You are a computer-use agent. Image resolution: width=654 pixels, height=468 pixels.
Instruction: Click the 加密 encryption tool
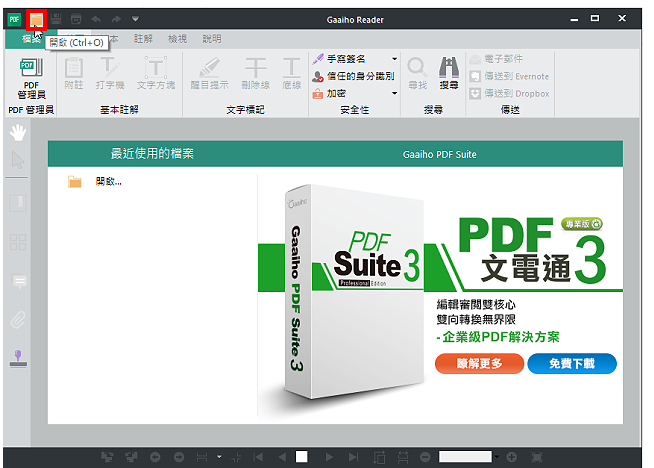pyautogui.click(x=329, y=93)
